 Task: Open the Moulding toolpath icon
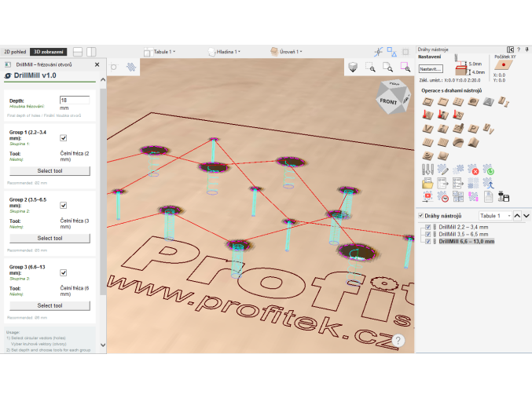click(x=458, y=142)
